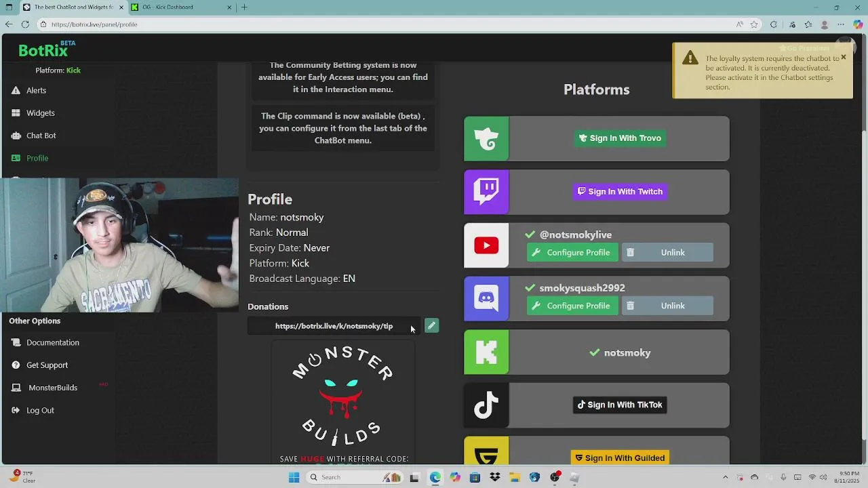Image resolution: width=868 pixels, height=488 pixels.
Task: Add this page to favorites
Action: [x=754, y=24]
